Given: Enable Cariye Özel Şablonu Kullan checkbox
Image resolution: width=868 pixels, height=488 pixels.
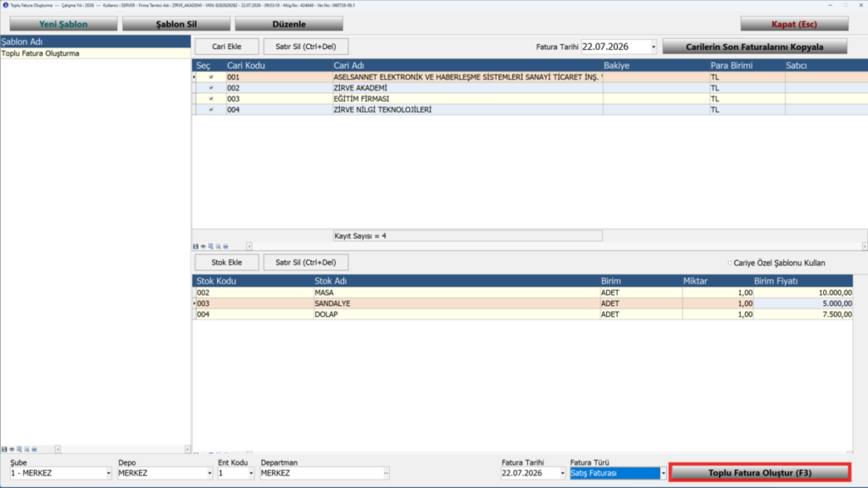Looking at the screenshot, I should point(730,263).
